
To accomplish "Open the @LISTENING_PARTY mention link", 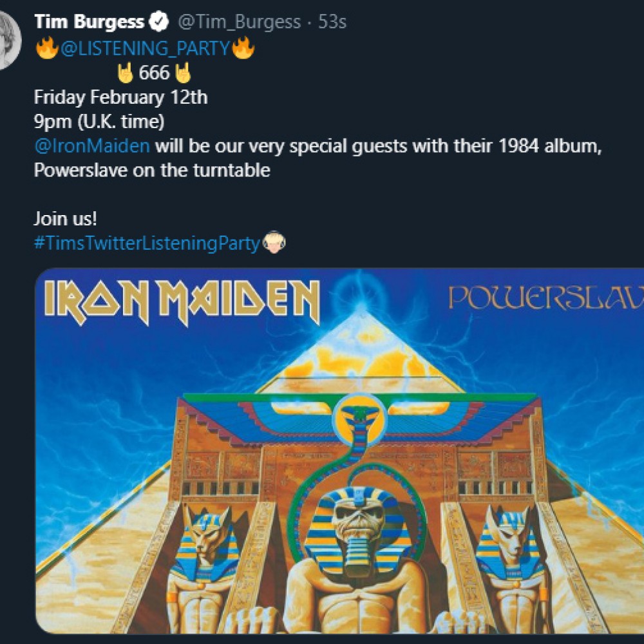I will point(145,48).
